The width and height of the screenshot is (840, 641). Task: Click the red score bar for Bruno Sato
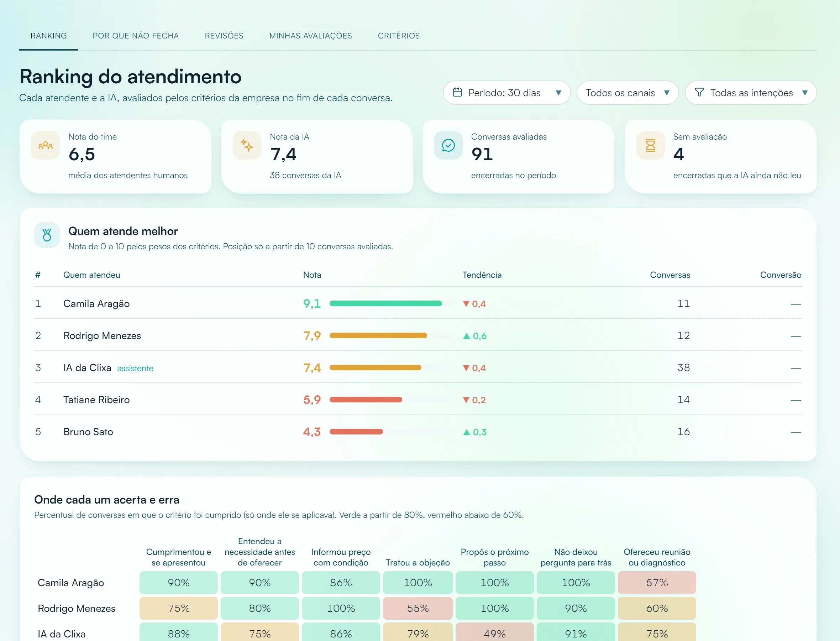pyautogui.click(x=356, y=432)
